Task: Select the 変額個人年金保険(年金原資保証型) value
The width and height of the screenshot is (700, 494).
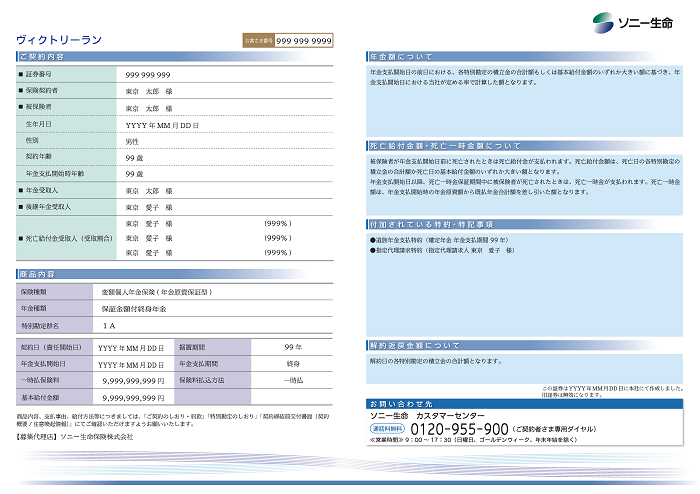Action: pos(157,292)
